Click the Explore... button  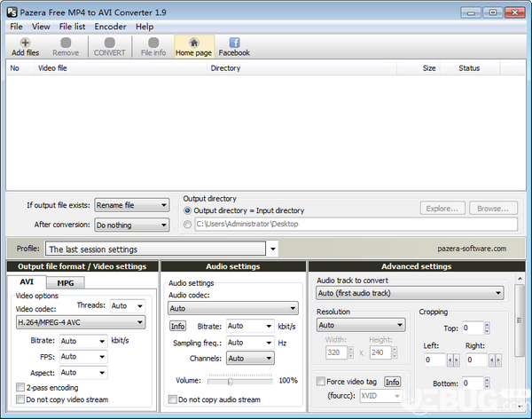[x=442, y=209]
